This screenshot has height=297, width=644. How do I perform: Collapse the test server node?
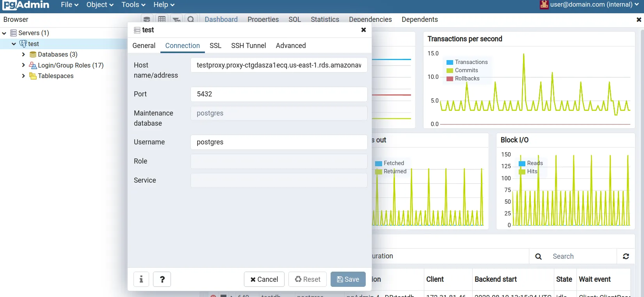14,44
